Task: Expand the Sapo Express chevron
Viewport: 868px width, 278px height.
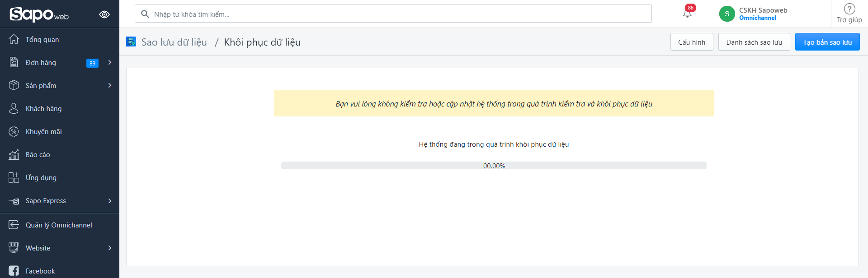Action: coord(110,201)
